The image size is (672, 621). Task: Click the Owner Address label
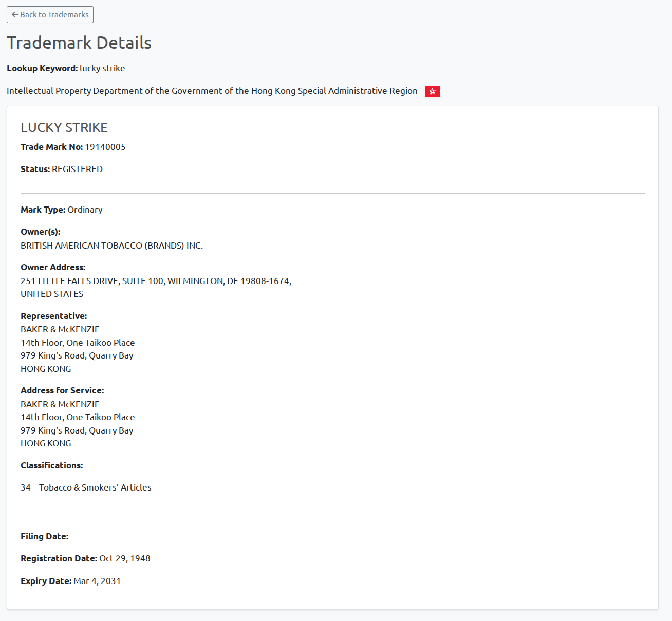click(53, 267)
